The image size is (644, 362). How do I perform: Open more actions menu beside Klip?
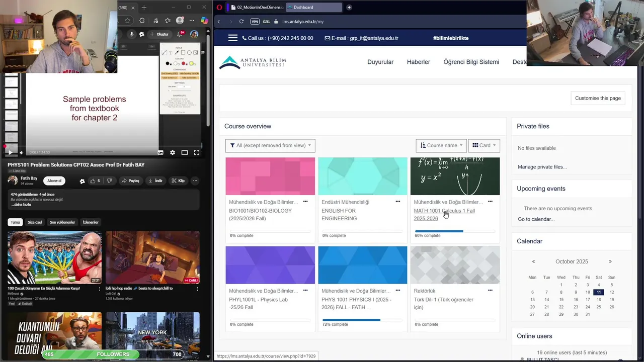coord(195,180)
